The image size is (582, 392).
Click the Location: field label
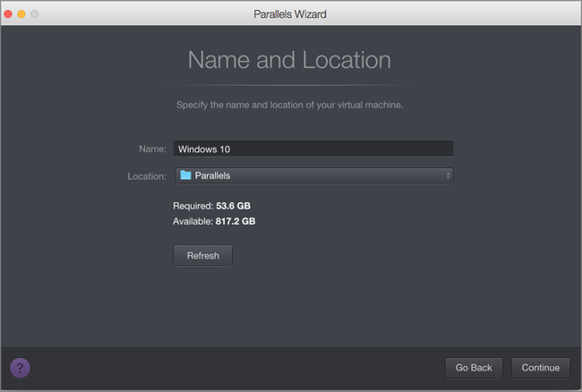click(x=147, y=175)
